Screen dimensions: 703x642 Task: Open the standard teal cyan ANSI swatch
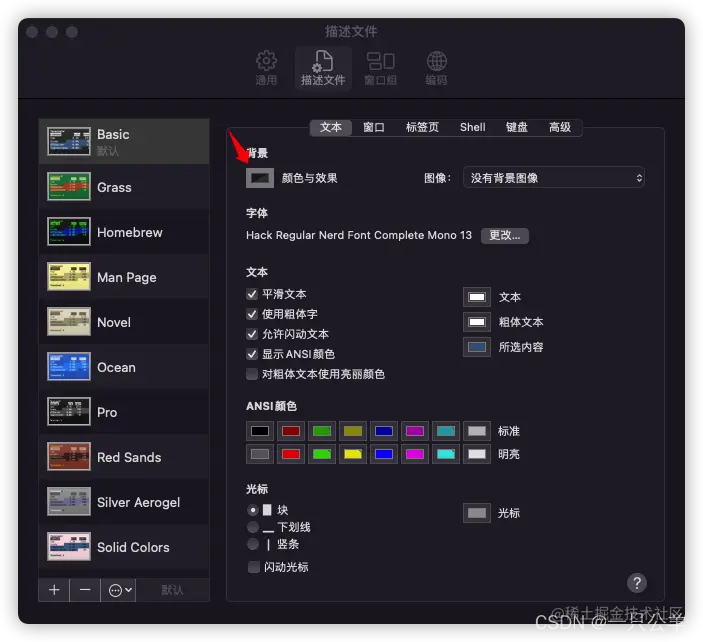click(446, 431)
